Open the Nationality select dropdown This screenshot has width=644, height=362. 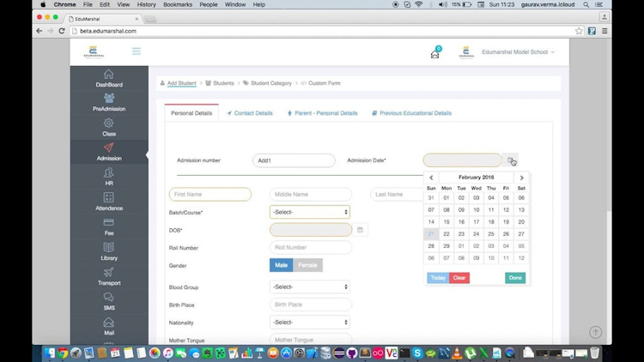click(310, 323)
